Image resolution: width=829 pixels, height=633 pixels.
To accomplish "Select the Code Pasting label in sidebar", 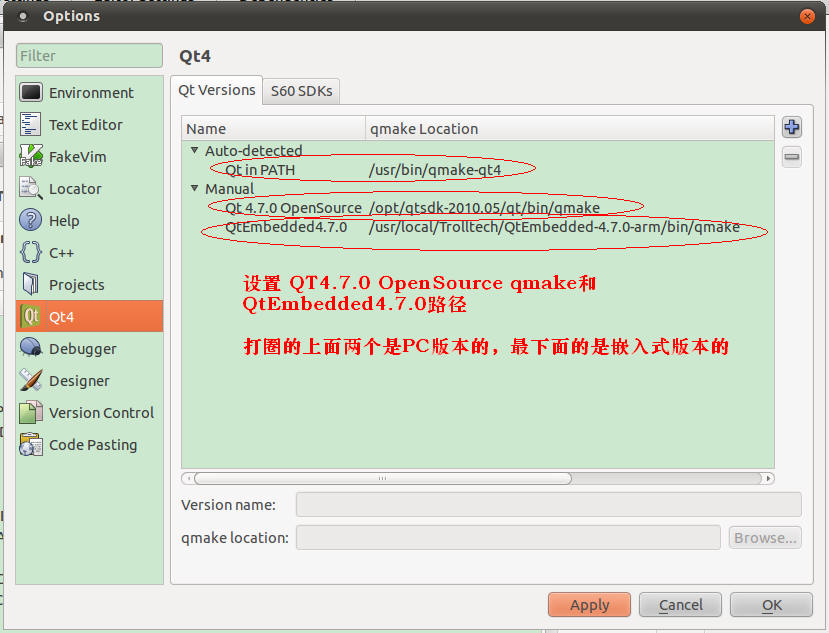I will point(93,445).
